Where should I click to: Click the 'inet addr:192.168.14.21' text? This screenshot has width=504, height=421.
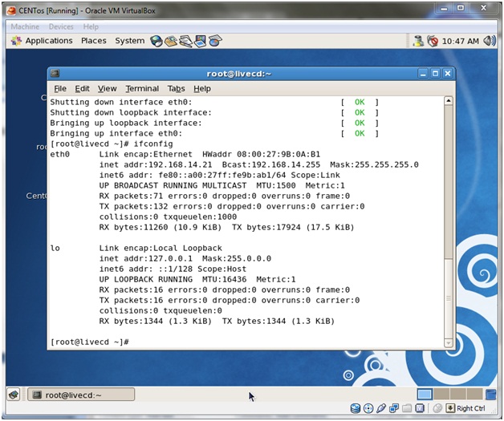click(156, 164)
